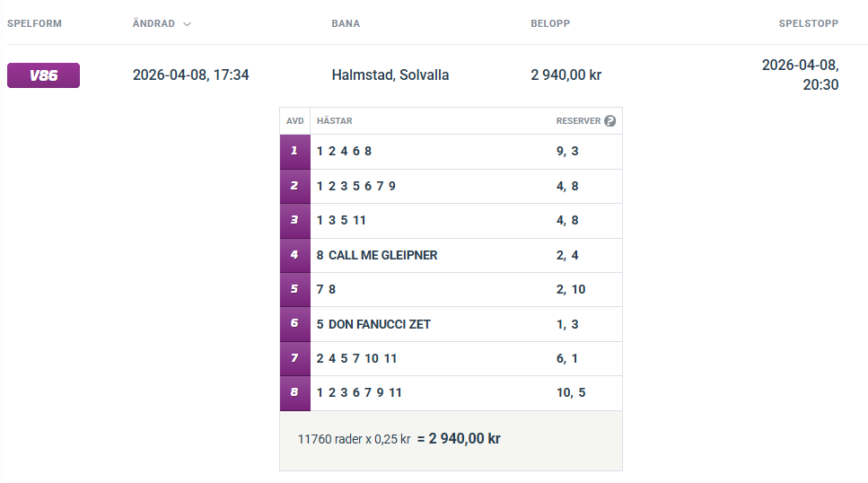Select race 6 number badge

pyautogui.click(x=294, y=324)
